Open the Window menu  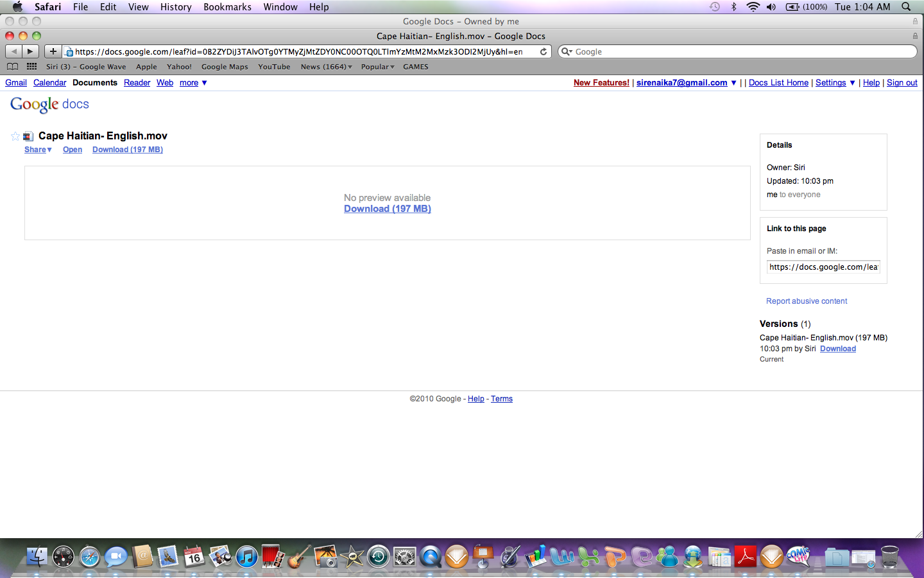[280, 7]
